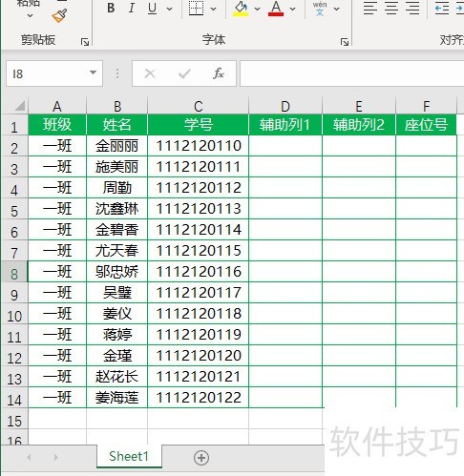Open underline style dropdown arrow

170,9
